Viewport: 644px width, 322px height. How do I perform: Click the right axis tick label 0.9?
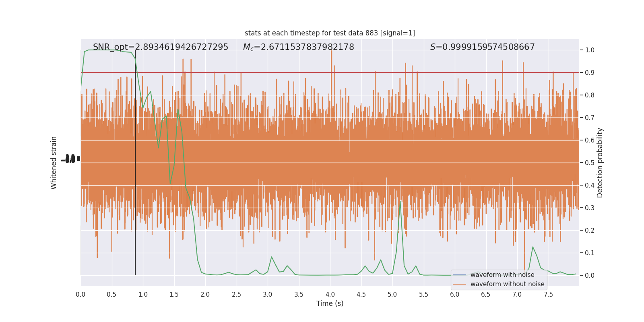[x=590, y=73]
